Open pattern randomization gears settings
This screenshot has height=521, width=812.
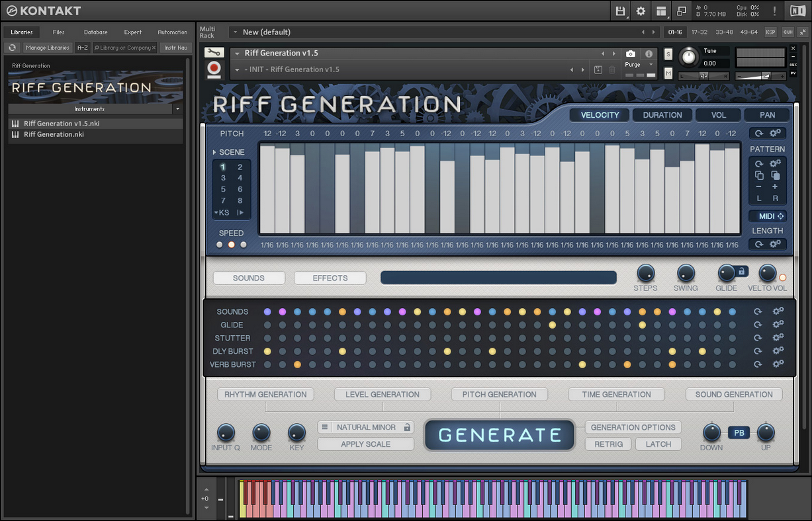(x=776, y=163)
